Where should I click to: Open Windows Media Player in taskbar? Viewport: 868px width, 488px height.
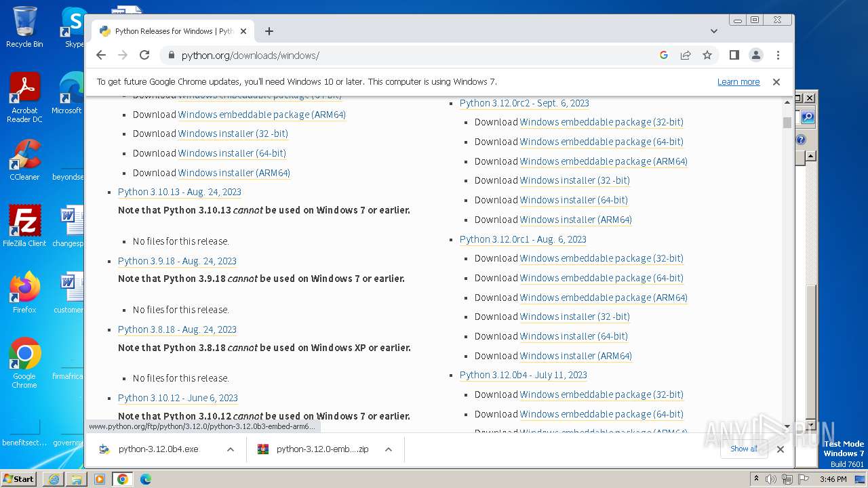[100, 479]
